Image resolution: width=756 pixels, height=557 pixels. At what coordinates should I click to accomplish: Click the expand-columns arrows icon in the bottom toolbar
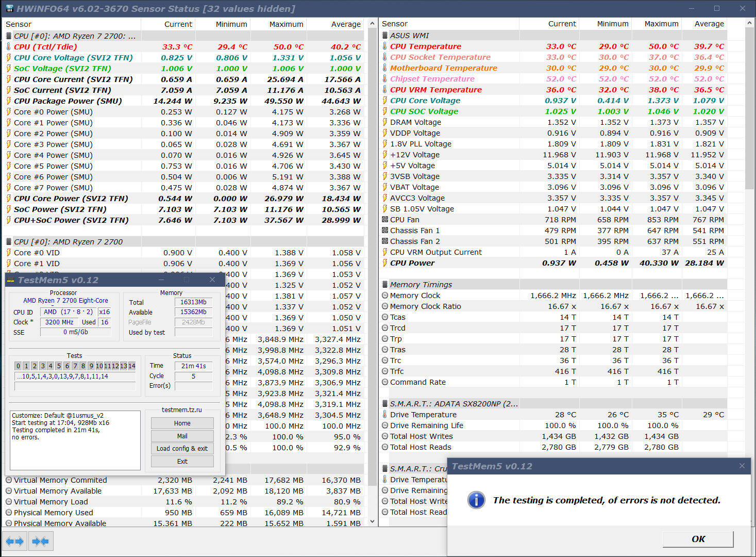click(14, 541)
